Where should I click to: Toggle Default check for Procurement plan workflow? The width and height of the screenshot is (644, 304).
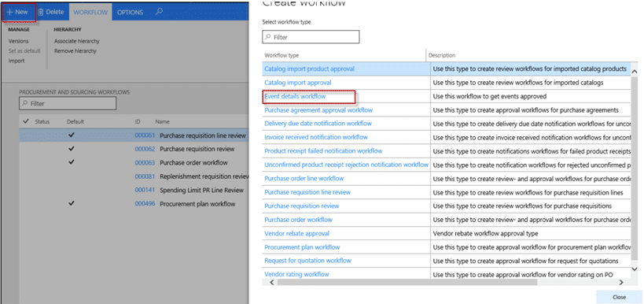[x=72, y=204]
